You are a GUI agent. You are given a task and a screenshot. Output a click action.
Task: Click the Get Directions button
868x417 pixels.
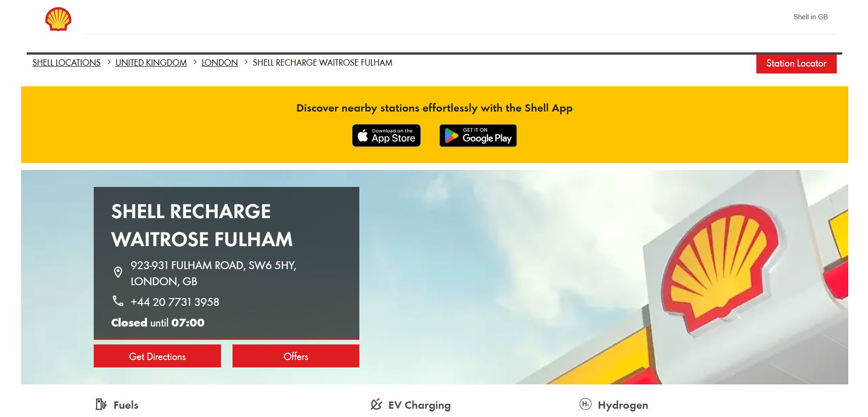(x=157, y=356)
